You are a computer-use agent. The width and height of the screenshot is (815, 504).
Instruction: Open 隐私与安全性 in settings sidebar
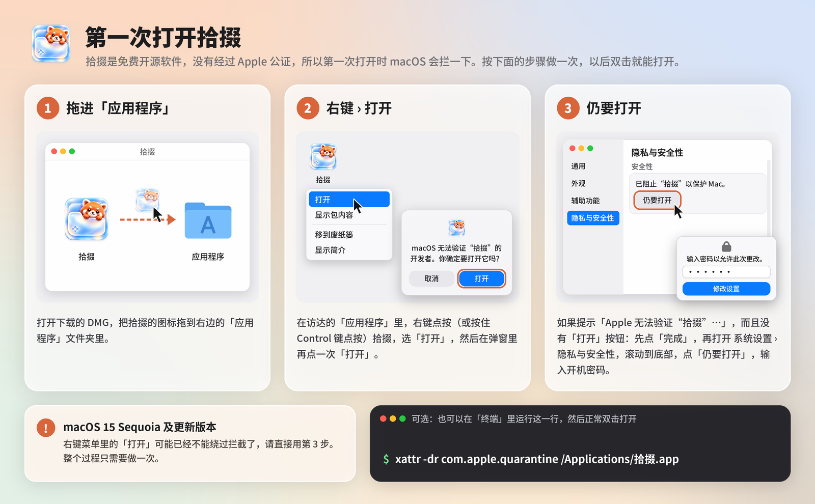pyautogui.click(x=593, y=218)
